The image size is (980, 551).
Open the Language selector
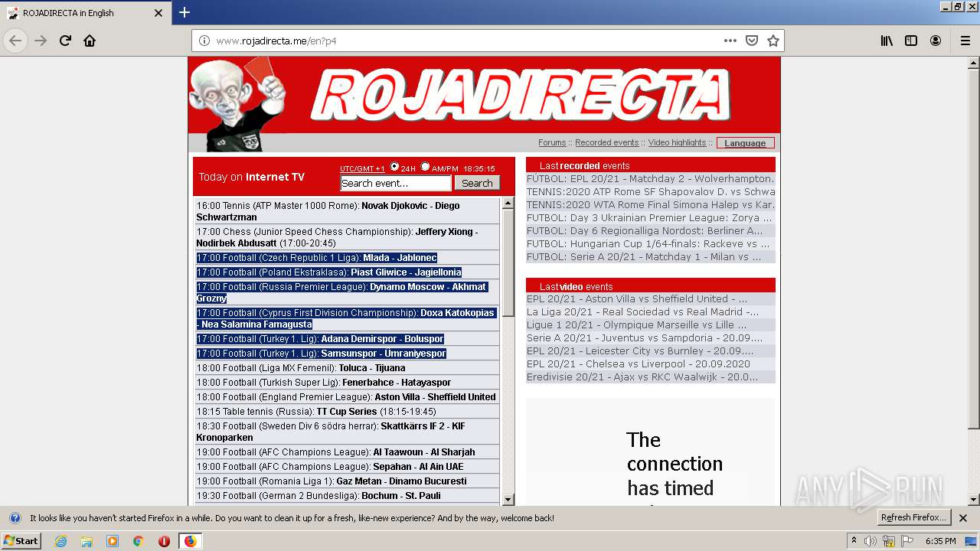(x=745, y=143)
